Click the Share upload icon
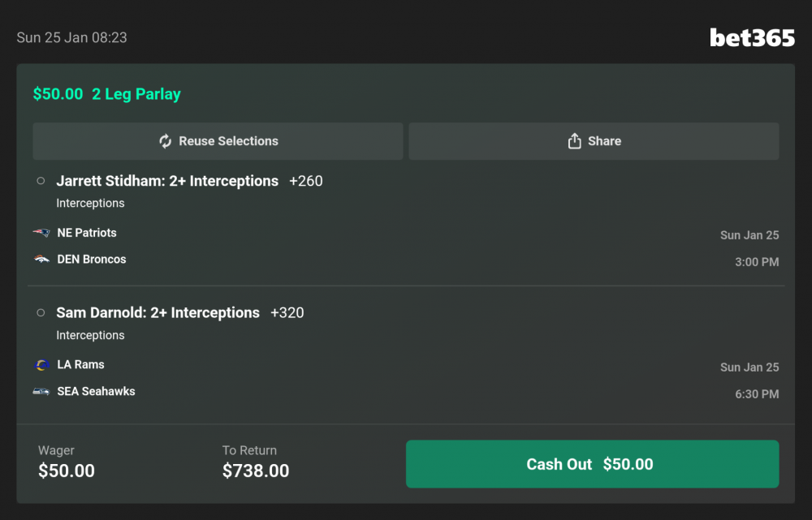 tap(574, 141)
